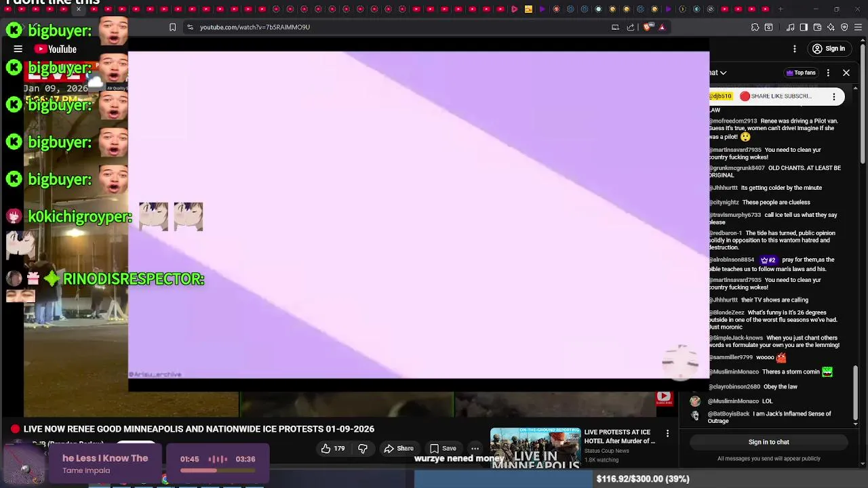Click username @BlondeZeez in chat
Image resolution: width=868 pixels, height=488 pixels.
point(727,312)
